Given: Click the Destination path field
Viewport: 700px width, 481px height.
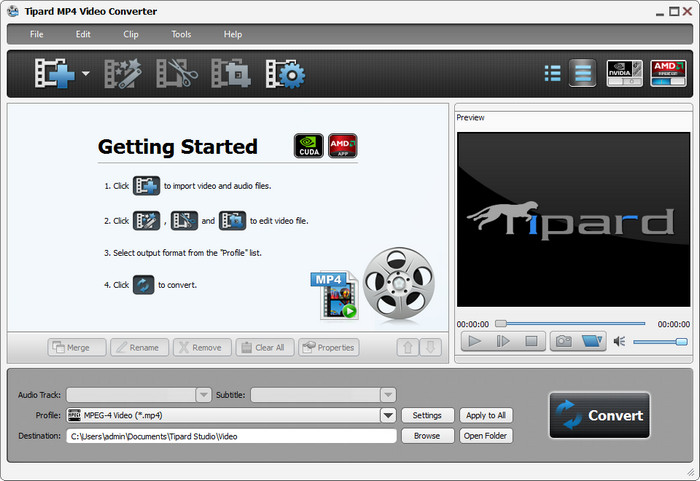Looking at the screenshot, I should 231,436.
